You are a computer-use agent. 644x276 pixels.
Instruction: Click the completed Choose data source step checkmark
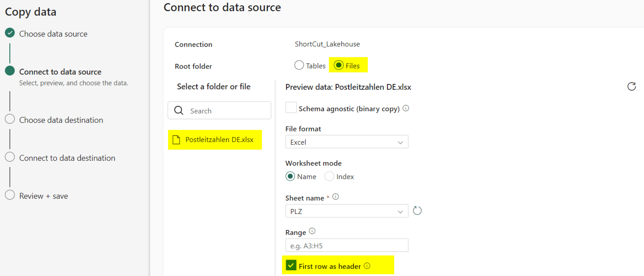[10, 33]
